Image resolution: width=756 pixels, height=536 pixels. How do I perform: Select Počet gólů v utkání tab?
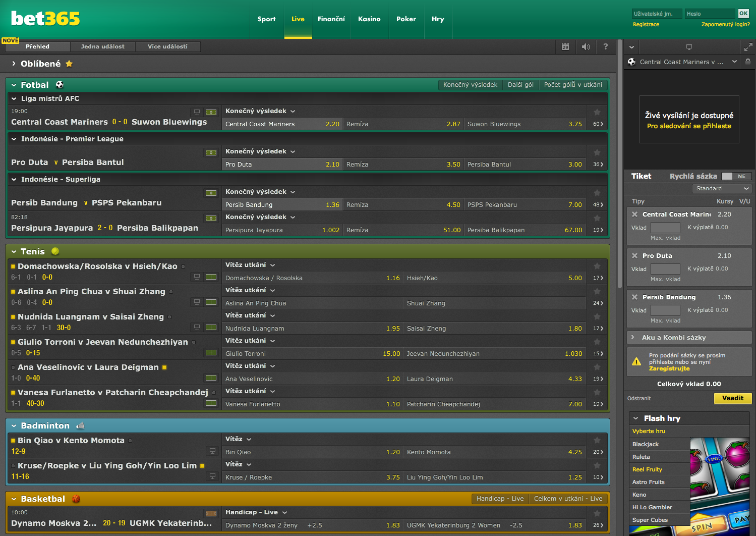(573, 85)
